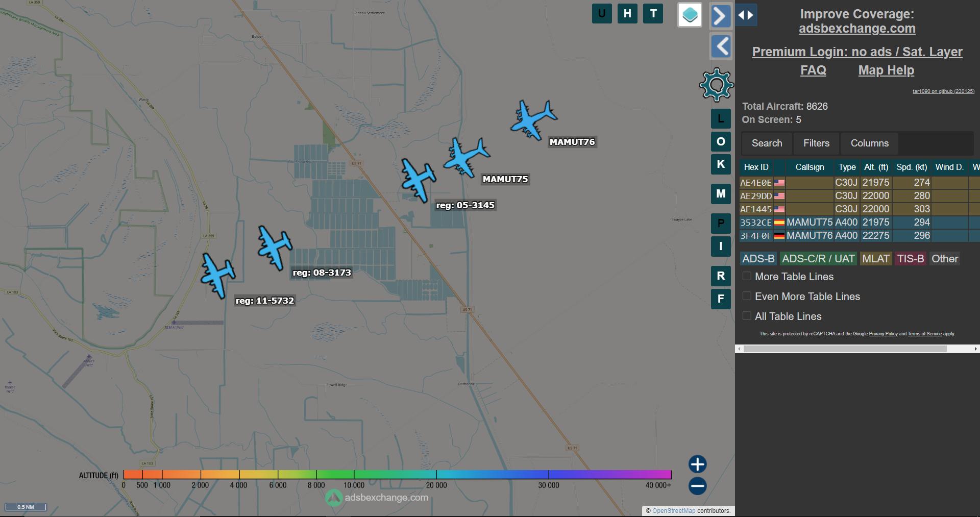Open the Map Help link
Viewport: 980px width, 517px height.
click(x=886, y=70)
